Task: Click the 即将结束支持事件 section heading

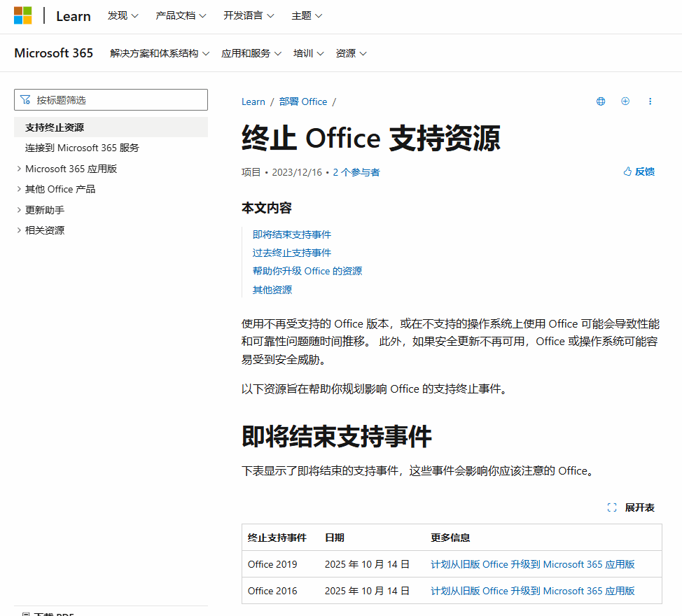Action: pos(336,437)
